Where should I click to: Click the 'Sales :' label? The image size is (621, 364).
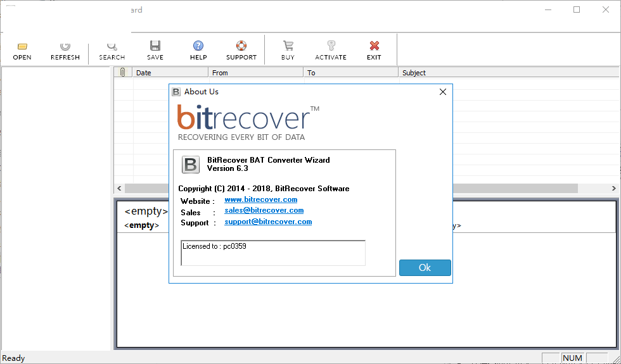point(198,213)
